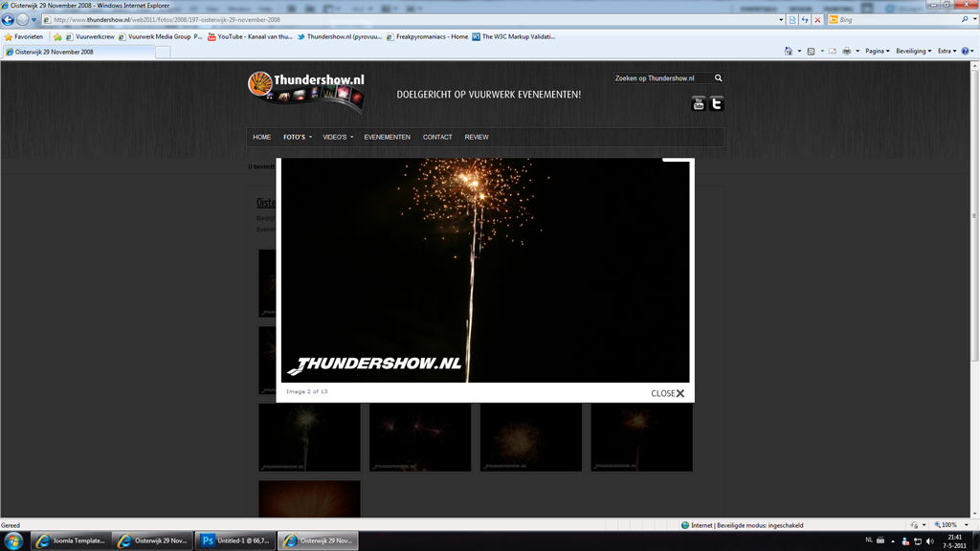980x551 pixels.
Task: Open The W3C Markup Validation favorite
Action: tap(514, 37)
